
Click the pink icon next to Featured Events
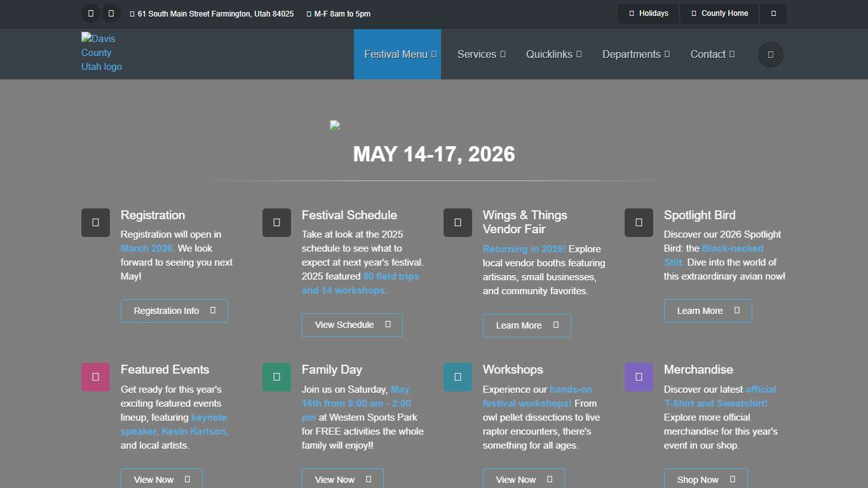[95, 377]
